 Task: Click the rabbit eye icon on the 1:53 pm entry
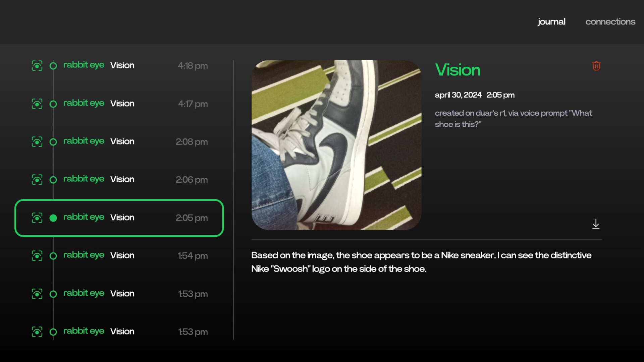37,294
